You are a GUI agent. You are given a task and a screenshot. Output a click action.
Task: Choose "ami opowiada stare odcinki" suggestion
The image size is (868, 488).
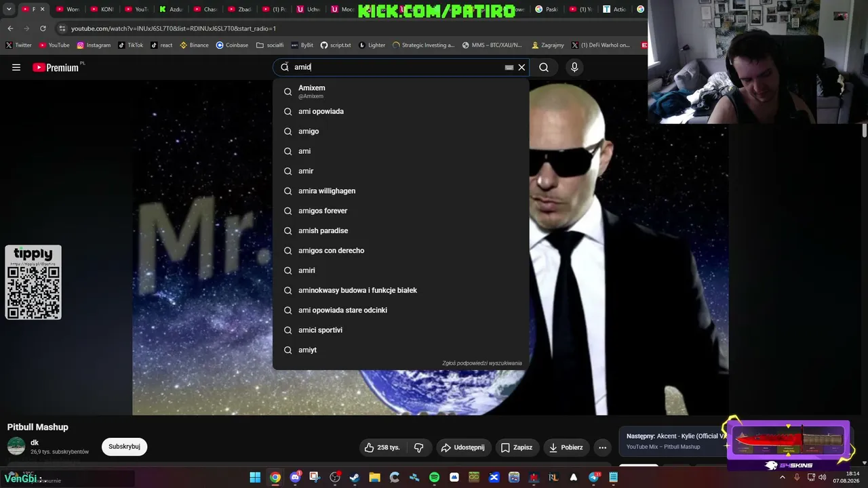click(x=401, y=310)
